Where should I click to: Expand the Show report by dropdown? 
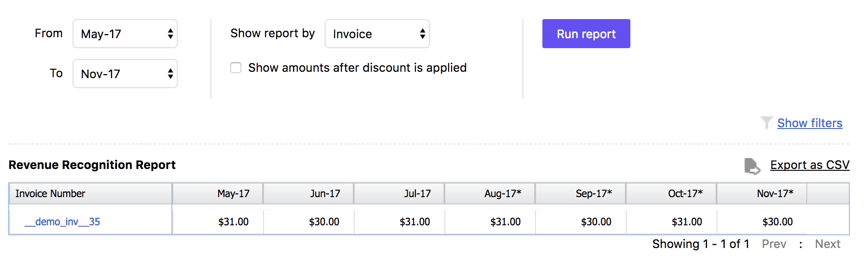377,34
